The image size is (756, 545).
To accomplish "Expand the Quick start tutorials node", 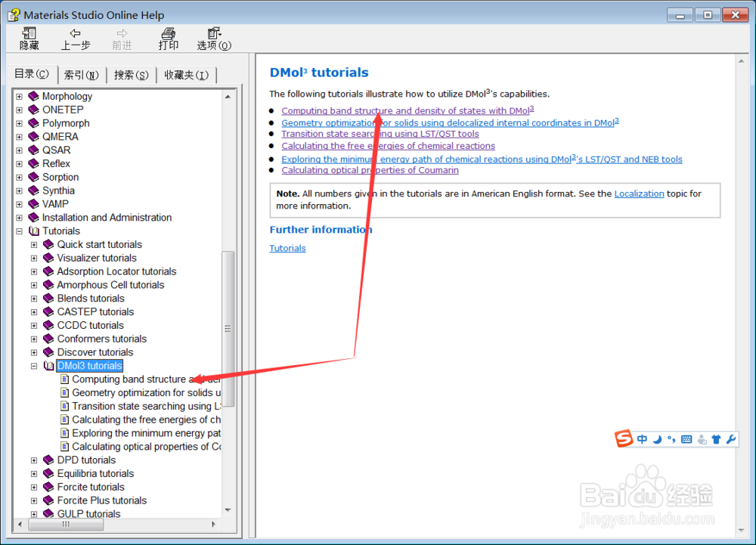I will click(34, 245).
